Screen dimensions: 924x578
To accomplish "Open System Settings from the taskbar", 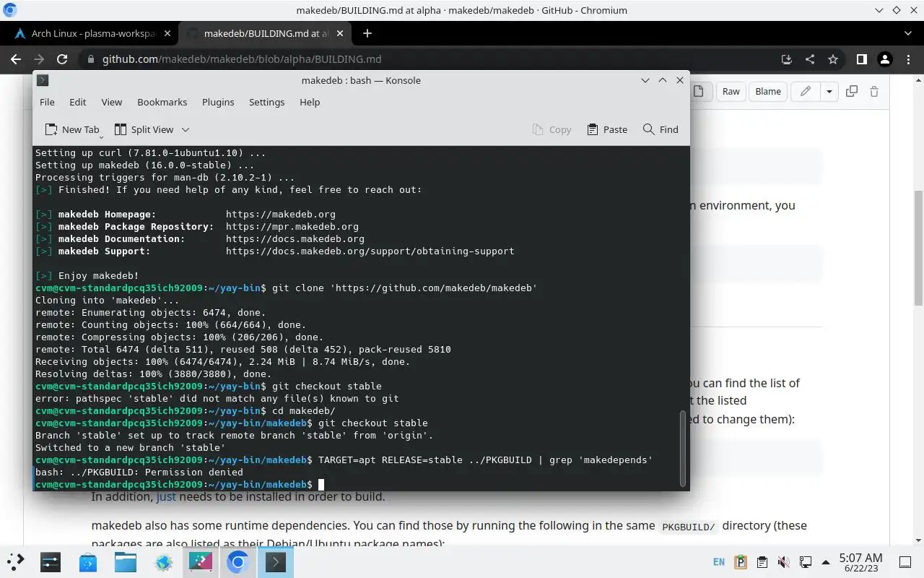I will (51, 562).
